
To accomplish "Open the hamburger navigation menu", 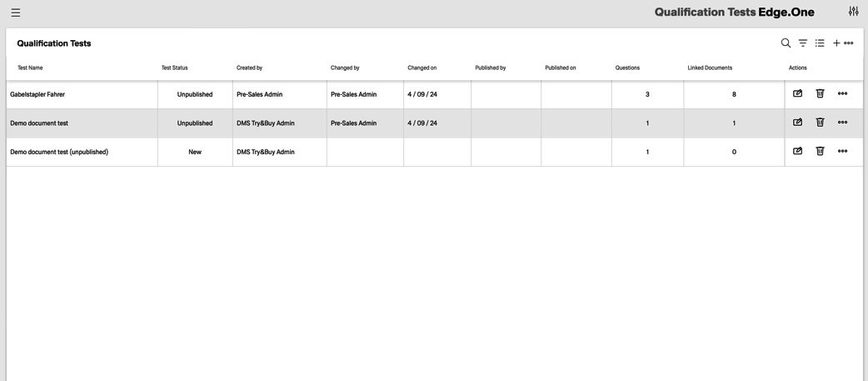I will [16, 13].
